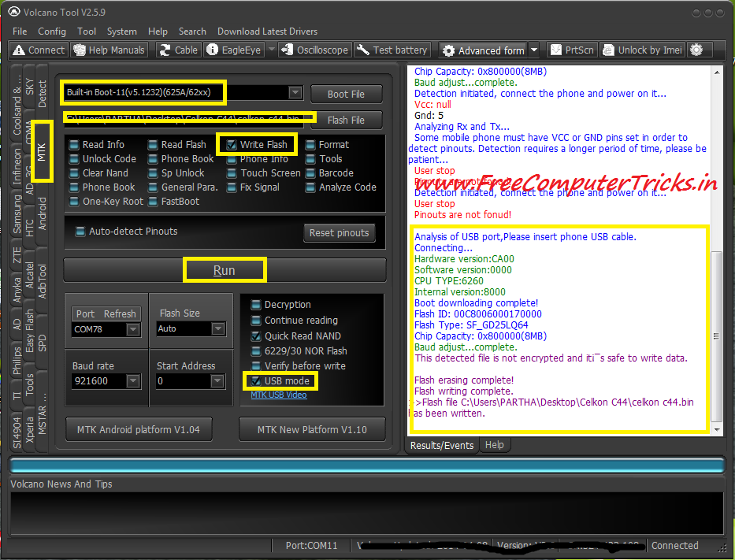Switch to the MTK side tab
The image size is (735, 560).
42,152
